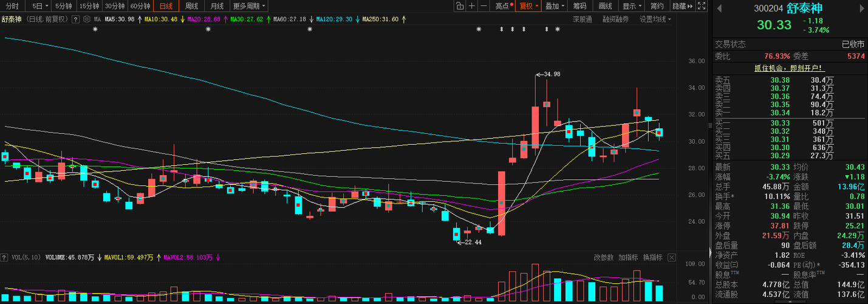Toggle fullscreen with the expand arrows icon
Image resolution: width=868 pixels, height=304 pixels.
[x=702, y=6]
